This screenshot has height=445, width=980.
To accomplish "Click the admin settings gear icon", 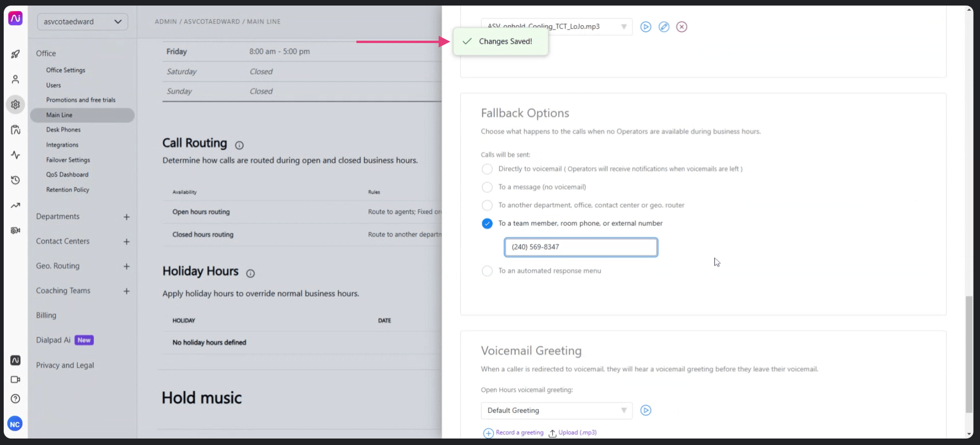I will [x=15, y=105].
